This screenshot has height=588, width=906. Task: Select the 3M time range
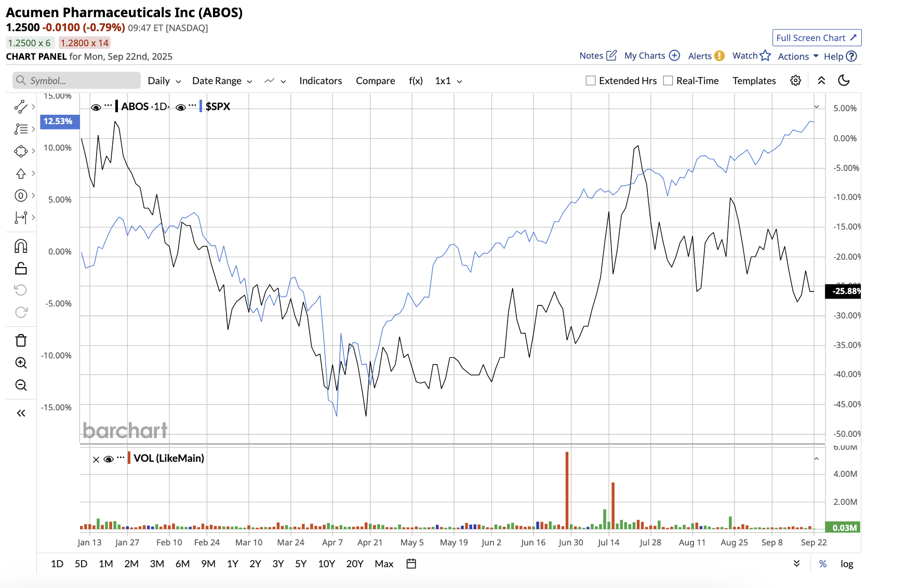point(157,564)
